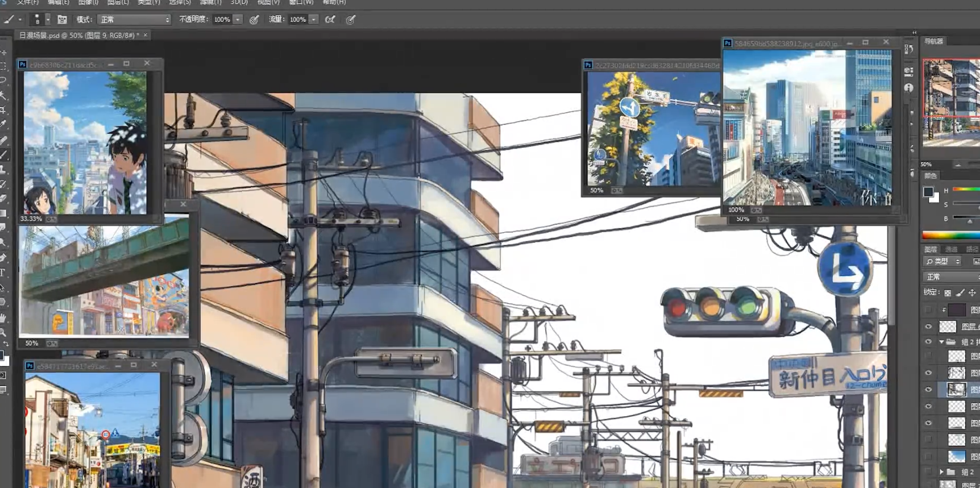Click the opacity 100% input field
Viewport: 980px width, 488px height.
[x=222, y=20]
